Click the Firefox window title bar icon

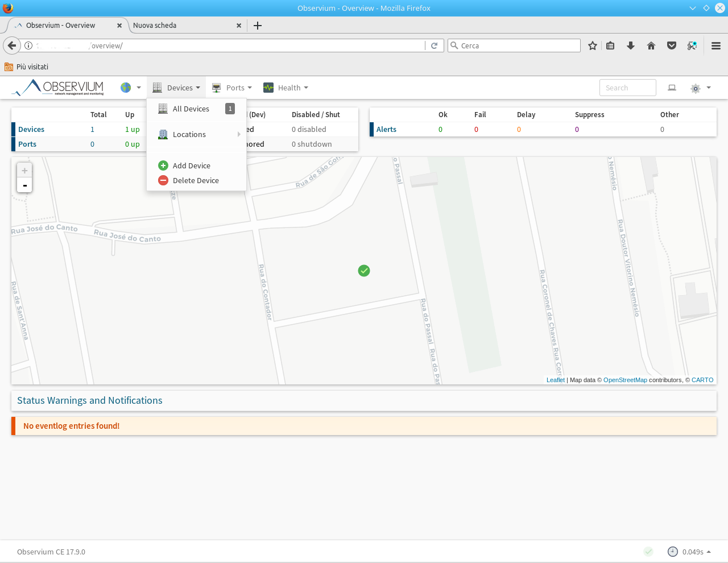click(x=8, y=8)
